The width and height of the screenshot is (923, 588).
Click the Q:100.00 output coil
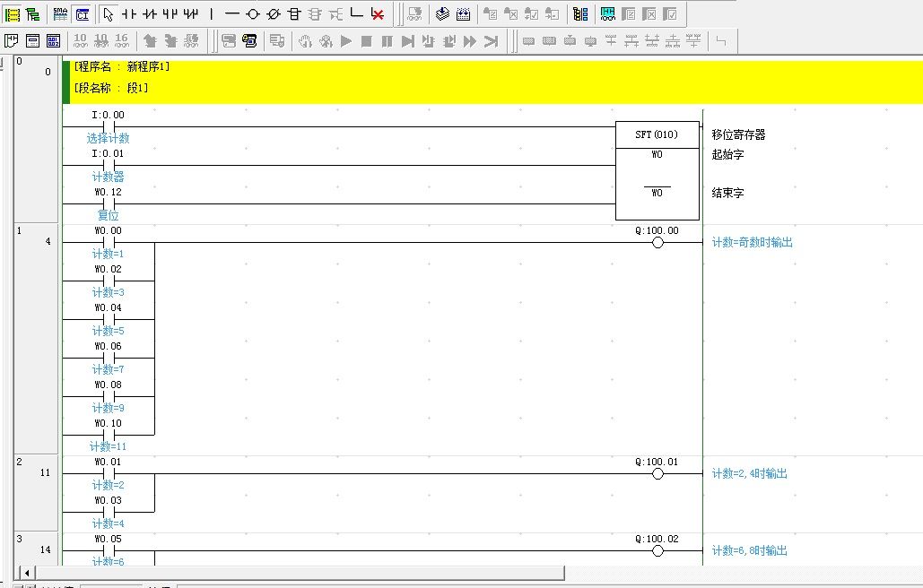click(x=657, y=243)
